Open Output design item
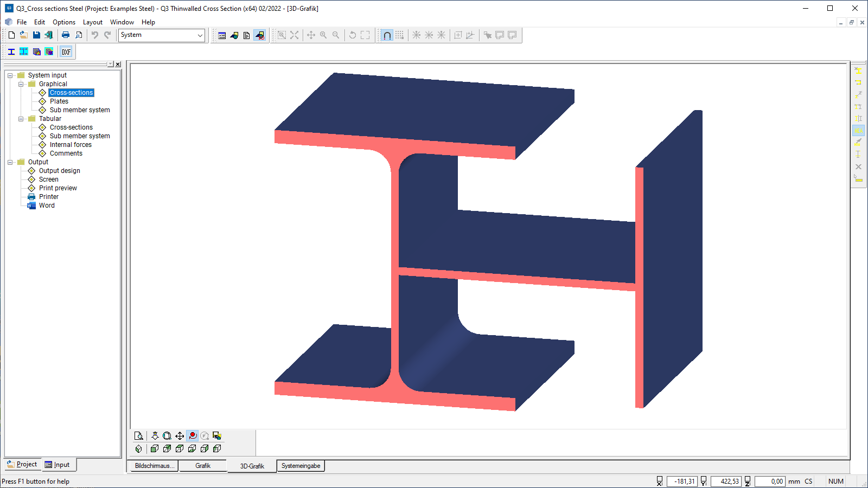The width and height of the screenshot is (868, 488). pos(59,171)
